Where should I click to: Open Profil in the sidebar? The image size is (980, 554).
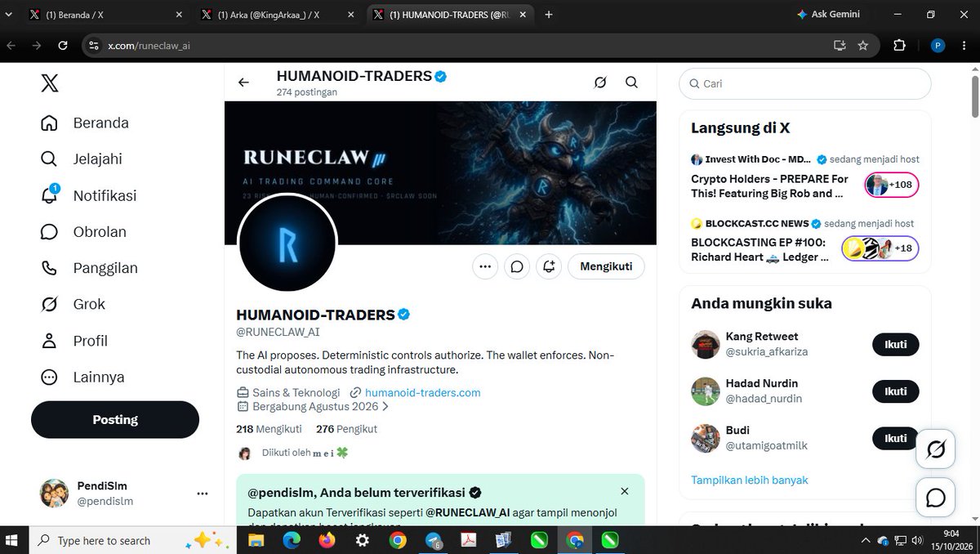74,341
